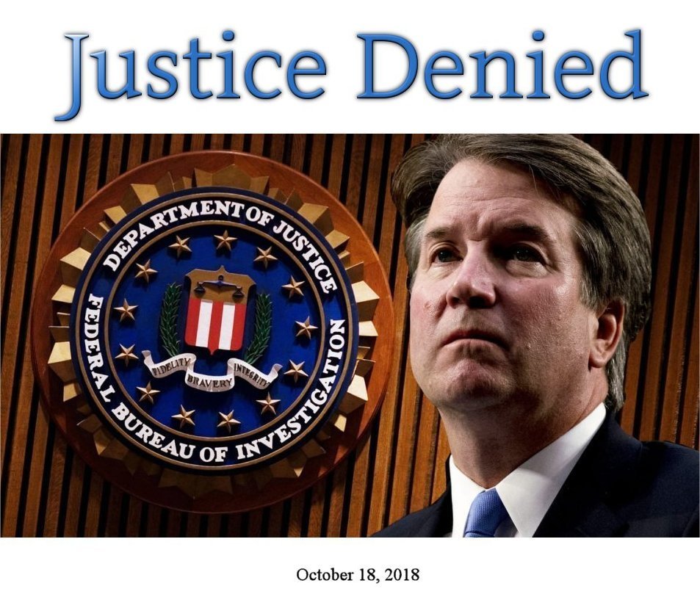Click the word "Denied" in the headline
700x597 pixels.
coord(502,65)
